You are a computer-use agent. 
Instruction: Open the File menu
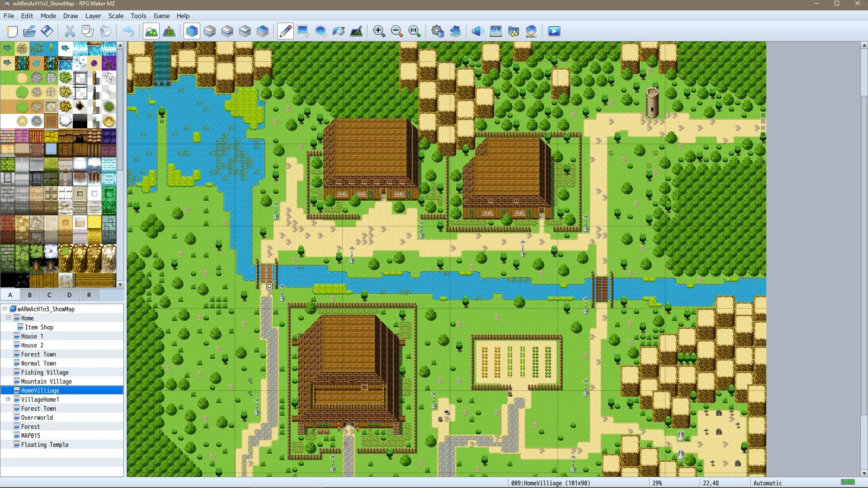9,15
